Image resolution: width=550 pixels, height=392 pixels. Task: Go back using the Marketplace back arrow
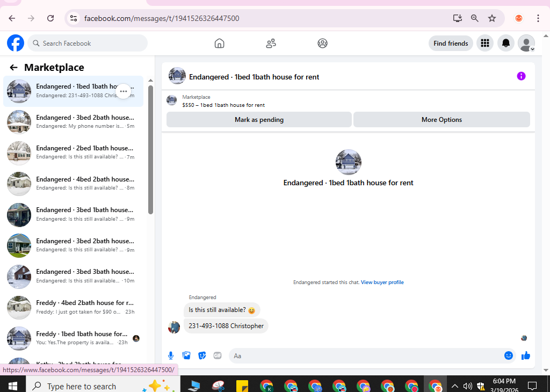click(13, 67)
